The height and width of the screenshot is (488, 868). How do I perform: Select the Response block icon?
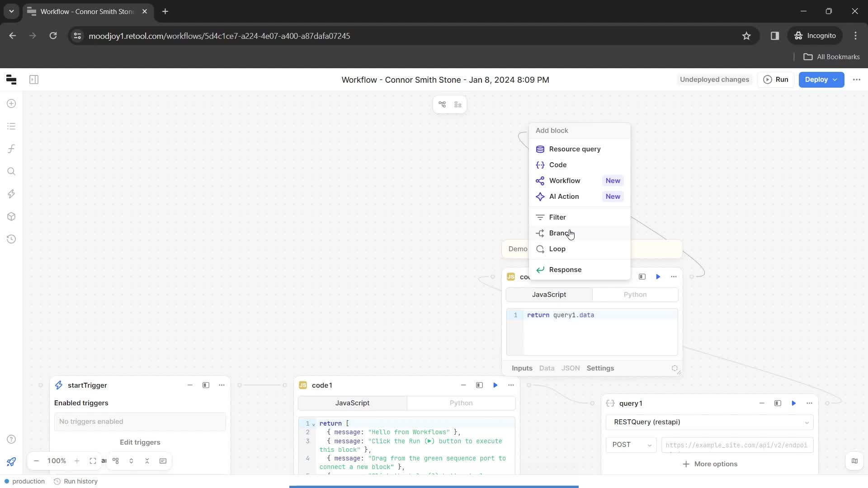click(541, 269)
